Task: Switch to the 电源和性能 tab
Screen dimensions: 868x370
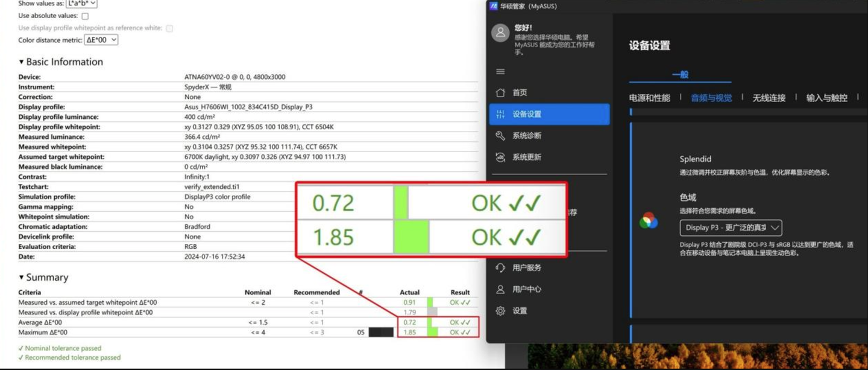Action: [x=649, y=98]
